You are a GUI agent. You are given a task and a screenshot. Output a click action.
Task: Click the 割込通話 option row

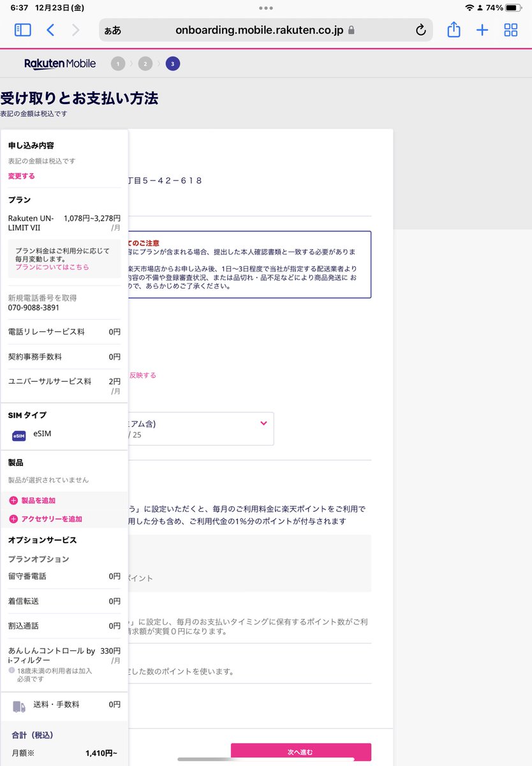click(64, 626)
